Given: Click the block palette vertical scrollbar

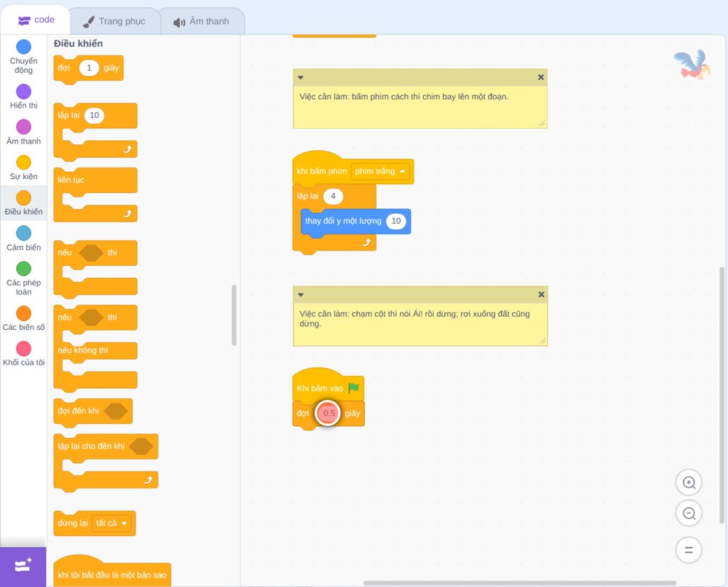Looking at the screenshot, I should coord(234,315).
